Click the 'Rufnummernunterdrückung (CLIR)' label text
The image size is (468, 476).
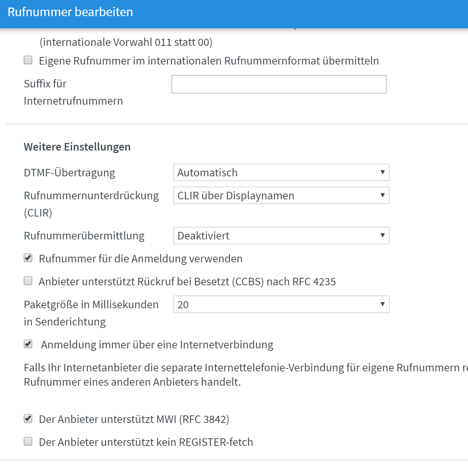[x=91, y=196]
